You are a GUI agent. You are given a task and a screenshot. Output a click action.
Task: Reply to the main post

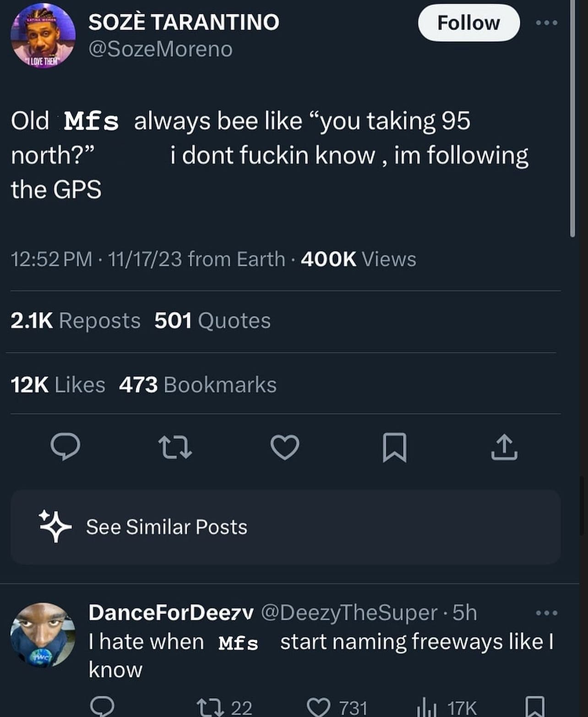point(65,446)
